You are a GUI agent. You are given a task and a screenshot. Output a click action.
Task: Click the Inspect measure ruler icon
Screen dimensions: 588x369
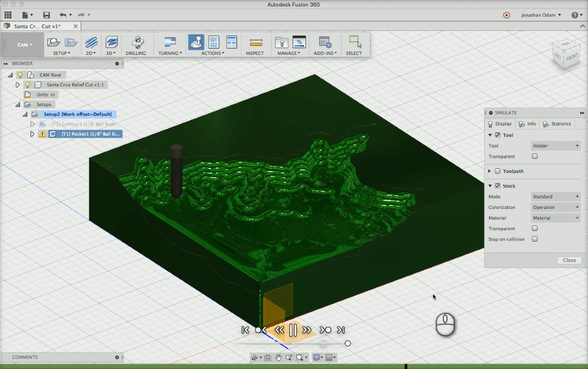256,42
